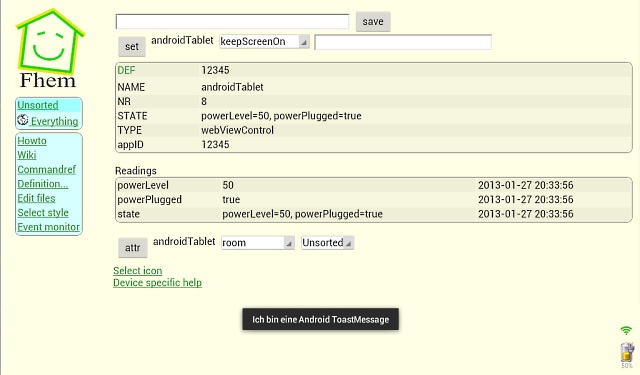Click the Device specific help link
Image resolution: width=640 pixels, height=375 pixels.
coord(158,283)
